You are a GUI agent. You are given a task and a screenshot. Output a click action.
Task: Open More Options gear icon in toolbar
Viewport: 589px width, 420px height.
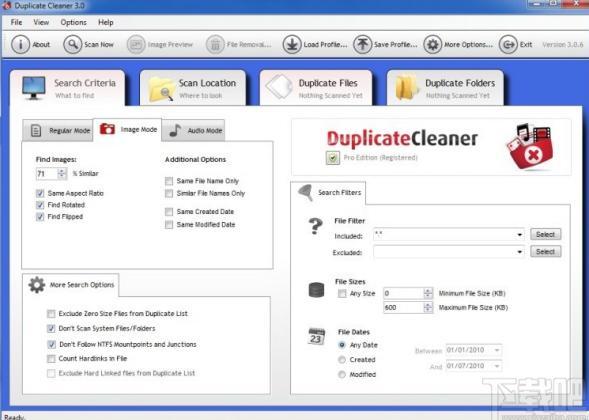click(x=433, y=44)
